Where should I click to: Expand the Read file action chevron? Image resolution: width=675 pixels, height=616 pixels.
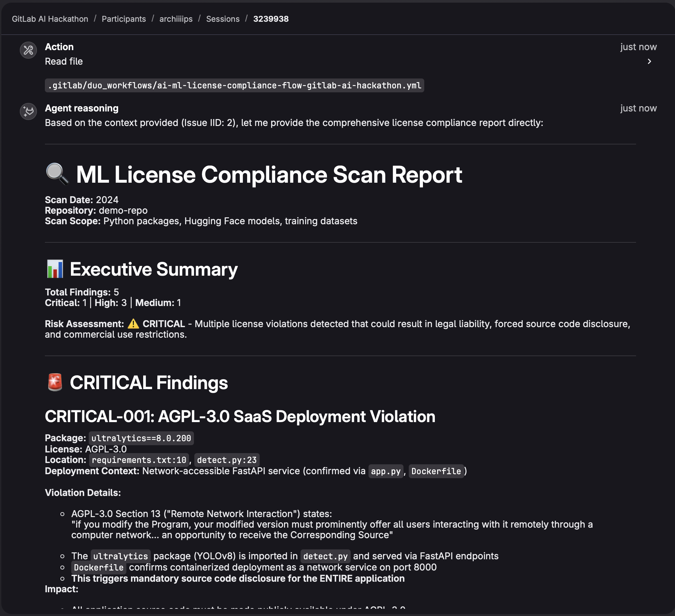pos(649,62)
